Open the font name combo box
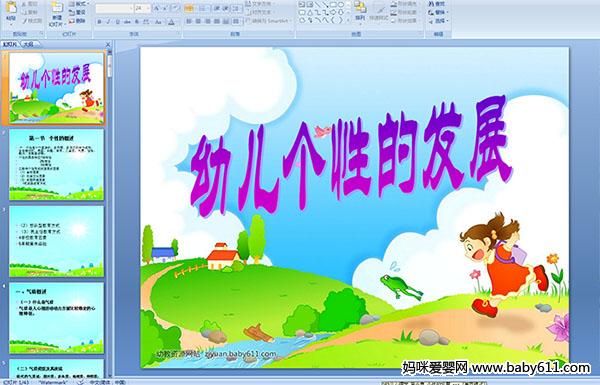600x385 pixels. pyautogui.click(x=114, y=8)
